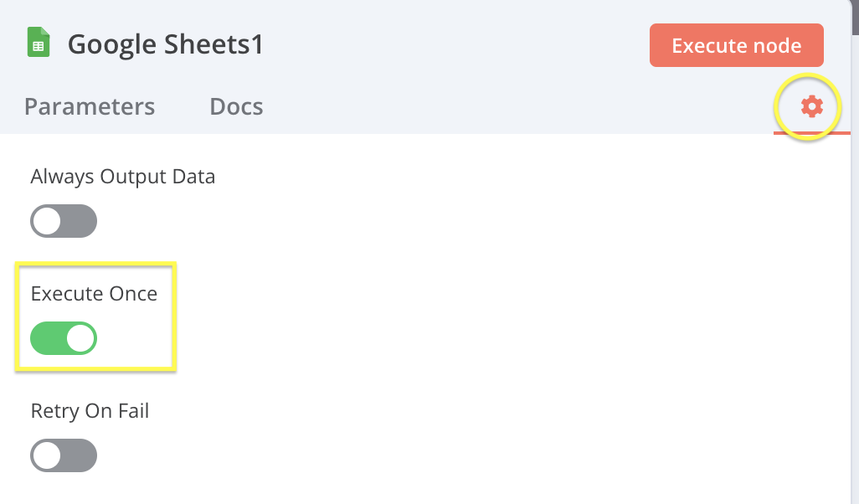Viewport: 859px width, 504px height.
Task: Switch Always Output Data on
Action: pyautogui.click(x=64, y=221)
